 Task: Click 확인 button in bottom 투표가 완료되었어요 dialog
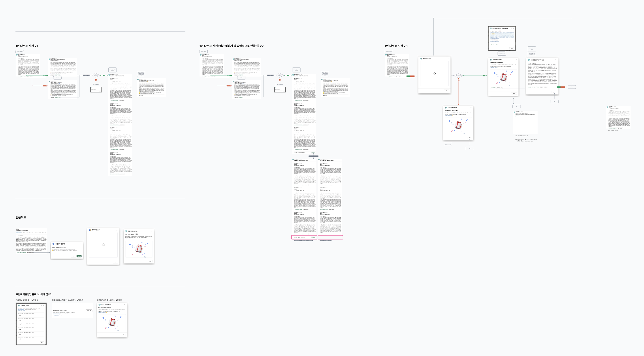[123, 335]
